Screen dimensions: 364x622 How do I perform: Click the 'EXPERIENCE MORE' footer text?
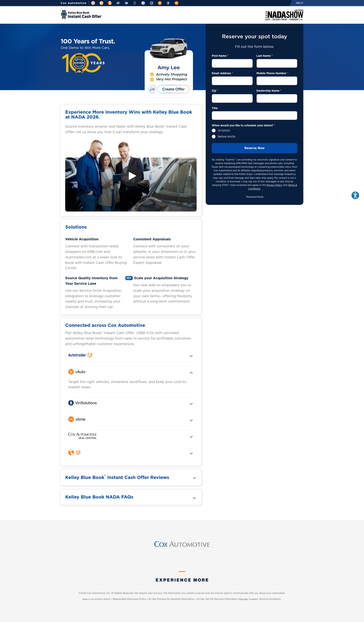coord(182,580)
